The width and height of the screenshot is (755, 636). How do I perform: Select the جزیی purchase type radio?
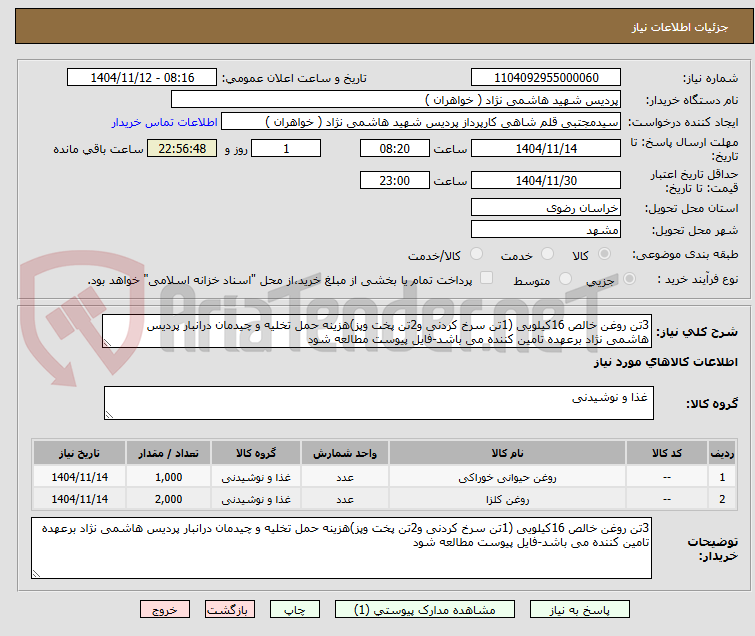tap(629, 279)
